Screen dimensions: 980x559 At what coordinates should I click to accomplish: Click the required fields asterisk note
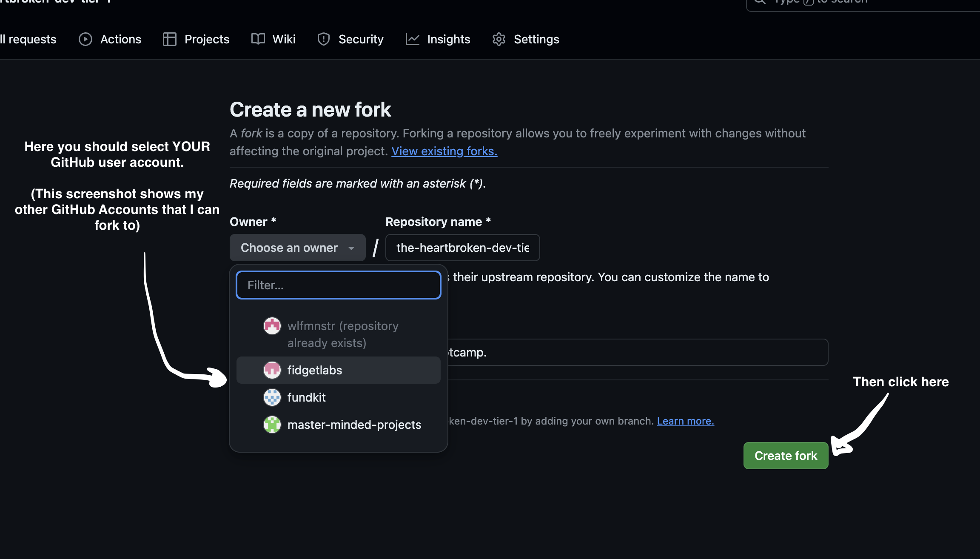[x=358, y=183]
